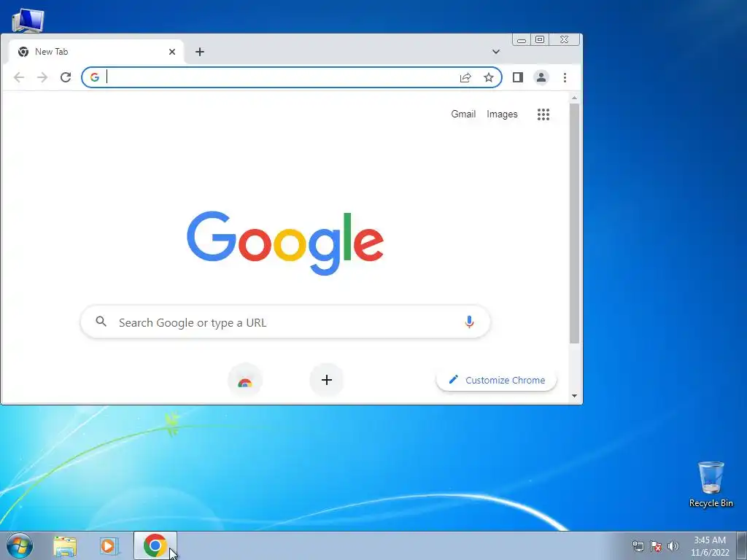747x560 pixels.
Task: Launch Windows Media Player from the taskbar
Action: 109,546
